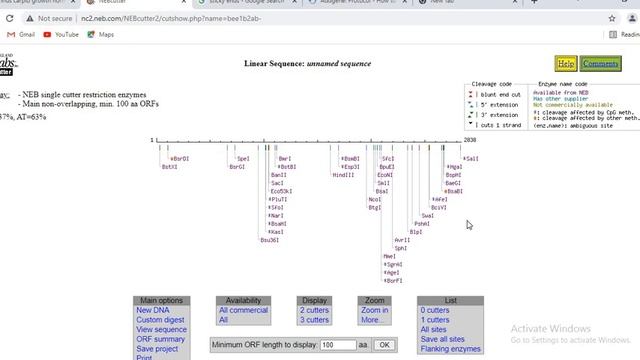
Task: Select the AvrII enzyme label
Action: 402,240
